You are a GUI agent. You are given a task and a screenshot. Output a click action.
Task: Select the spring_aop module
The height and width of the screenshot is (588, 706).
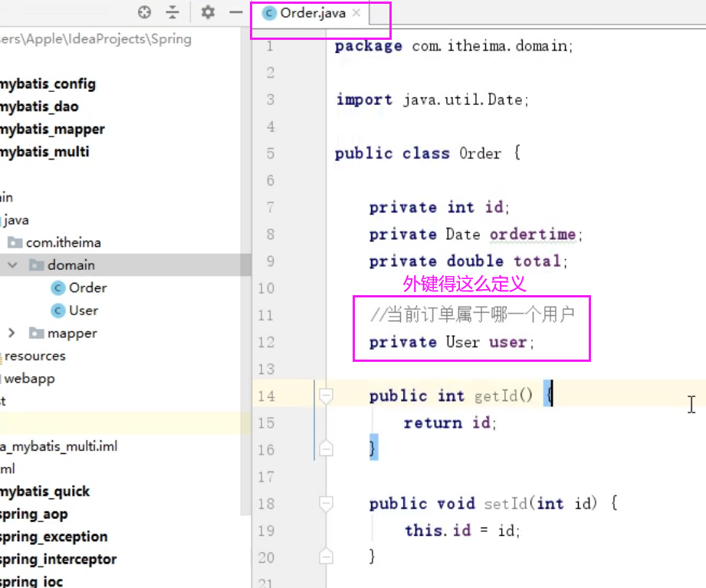coord(34,514)
